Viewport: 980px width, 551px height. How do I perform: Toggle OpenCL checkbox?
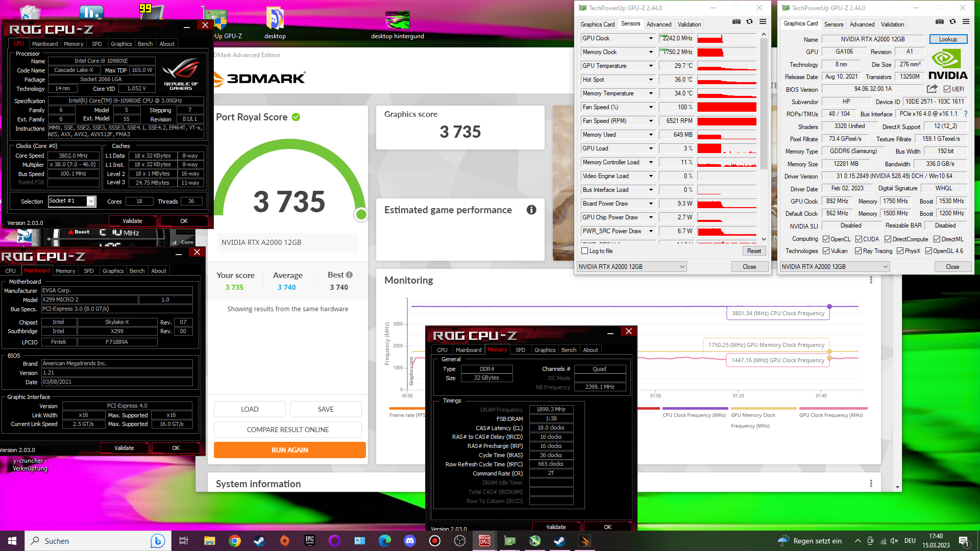(x=826, y=239)
